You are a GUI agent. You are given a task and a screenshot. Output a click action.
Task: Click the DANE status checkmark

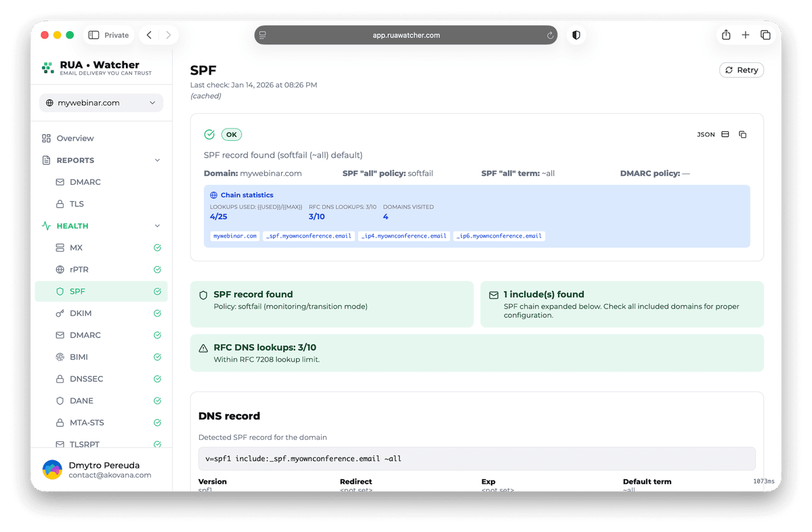pos(157,400)
